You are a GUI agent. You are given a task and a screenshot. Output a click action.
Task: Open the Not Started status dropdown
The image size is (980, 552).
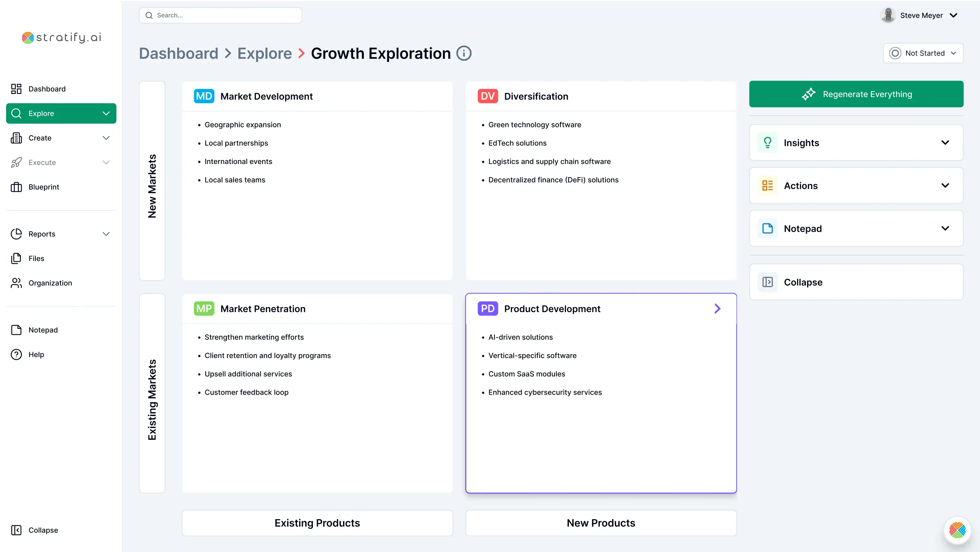coord(923,53)
